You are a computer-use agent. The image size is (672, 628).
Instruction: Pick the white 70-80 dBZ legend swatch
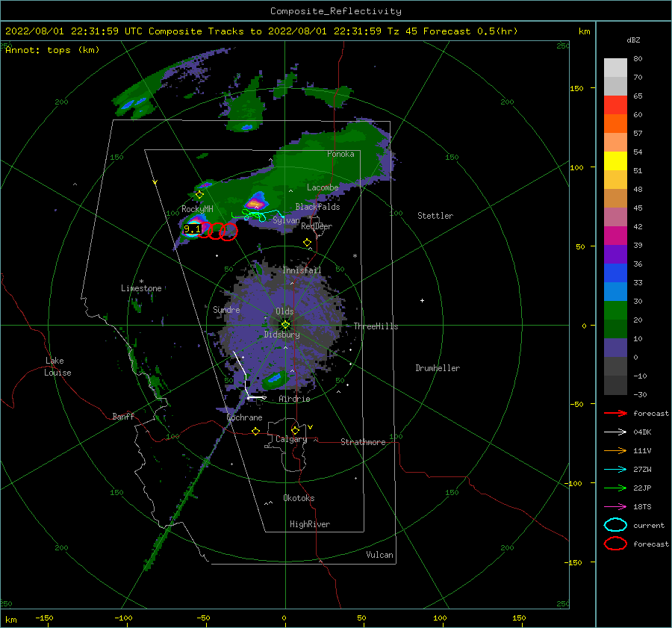click(x=615, y=68)
